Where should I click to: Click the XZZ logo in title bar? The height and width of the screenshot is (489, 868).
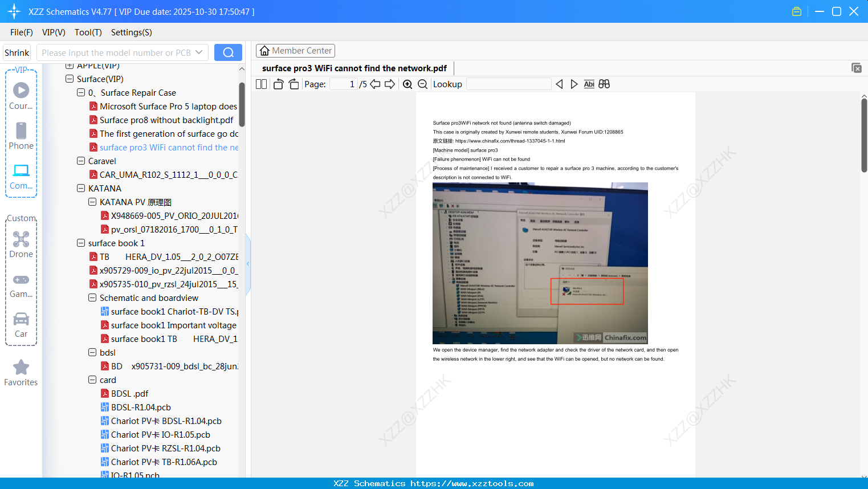(14, 11)
